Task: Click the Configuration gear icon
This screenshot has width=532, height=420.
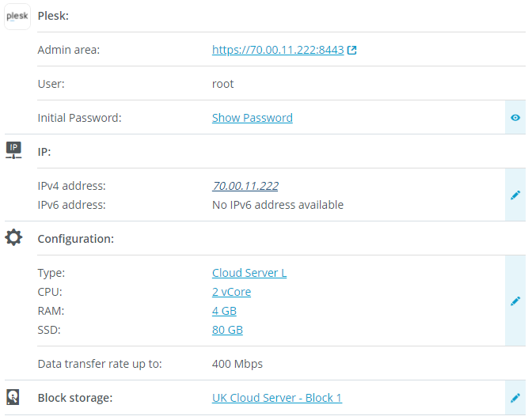Action: (14, 237)
